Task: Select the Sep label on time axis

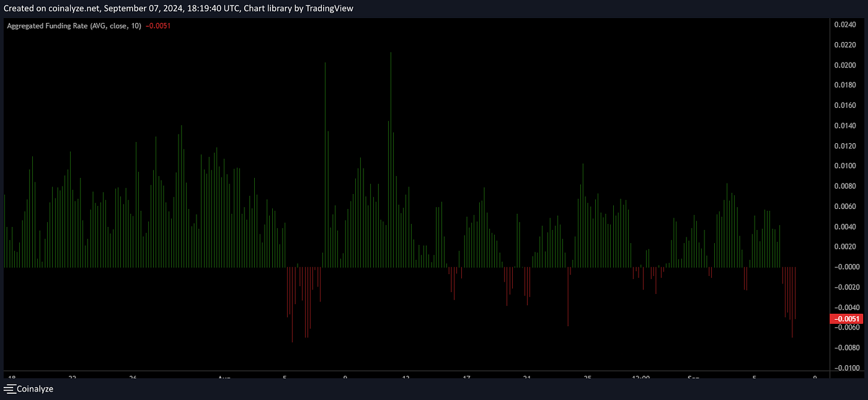Action: [694, 378]
